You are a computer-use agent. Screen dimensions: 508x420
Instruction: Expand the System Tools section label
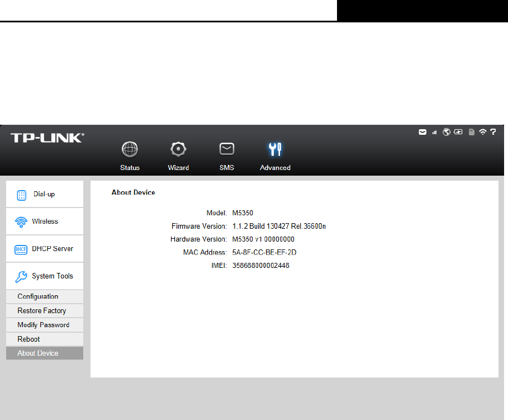point(53,276)
